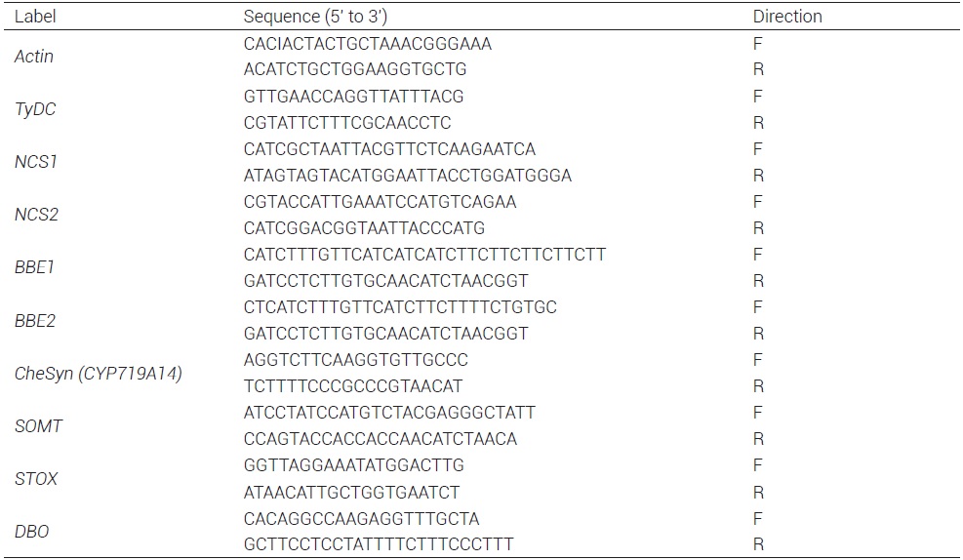963x560 pixels.
Task: Click the NCS2 row label
Action: 36,215
